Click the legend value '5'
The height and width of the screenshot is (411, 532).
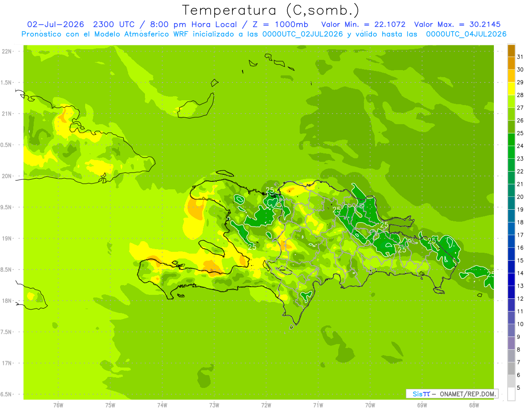(x=519, y=388)
